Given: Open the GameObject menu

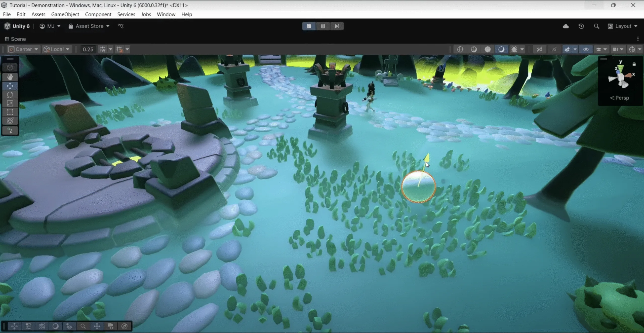Looking at the screenshot, I should coord(65,14).
